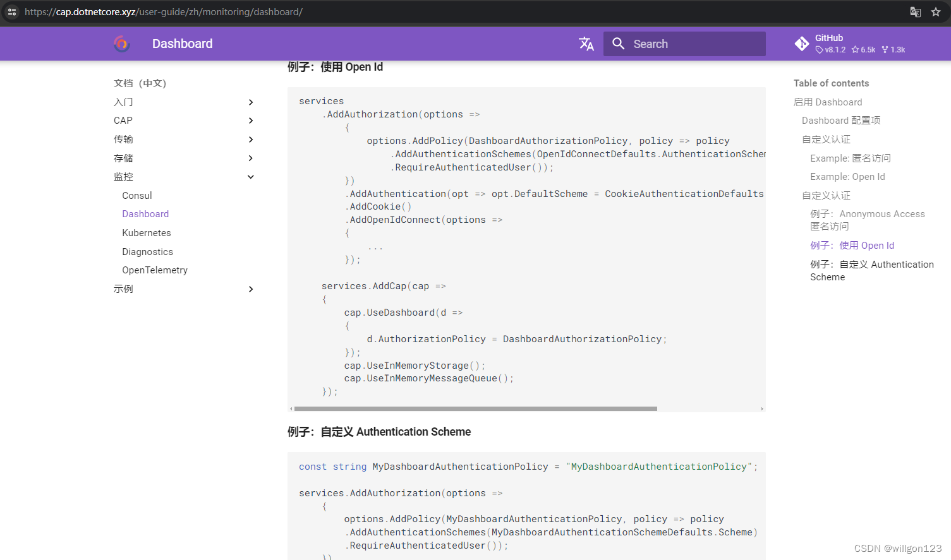The width and height of the screenshot is (951, 560).
Task: Bookmark this page with the star icon
Action: click(936, 12)
